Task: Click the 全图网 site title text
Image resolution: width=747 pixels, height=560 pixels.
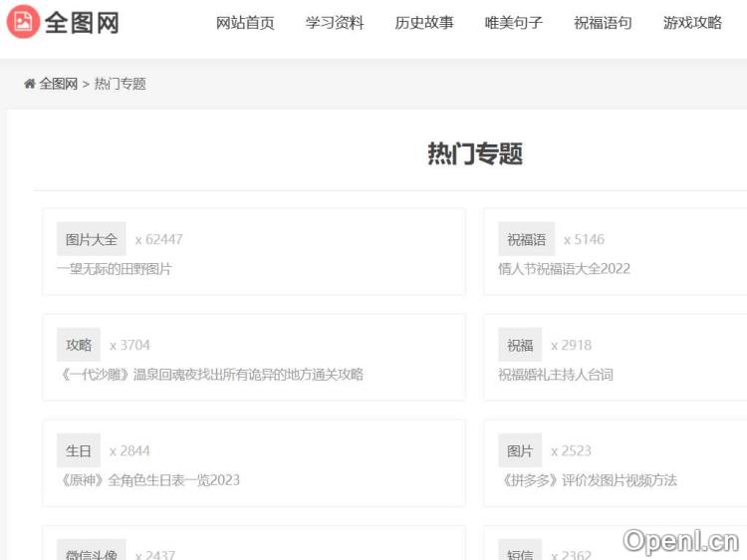Action: [82, 22]
